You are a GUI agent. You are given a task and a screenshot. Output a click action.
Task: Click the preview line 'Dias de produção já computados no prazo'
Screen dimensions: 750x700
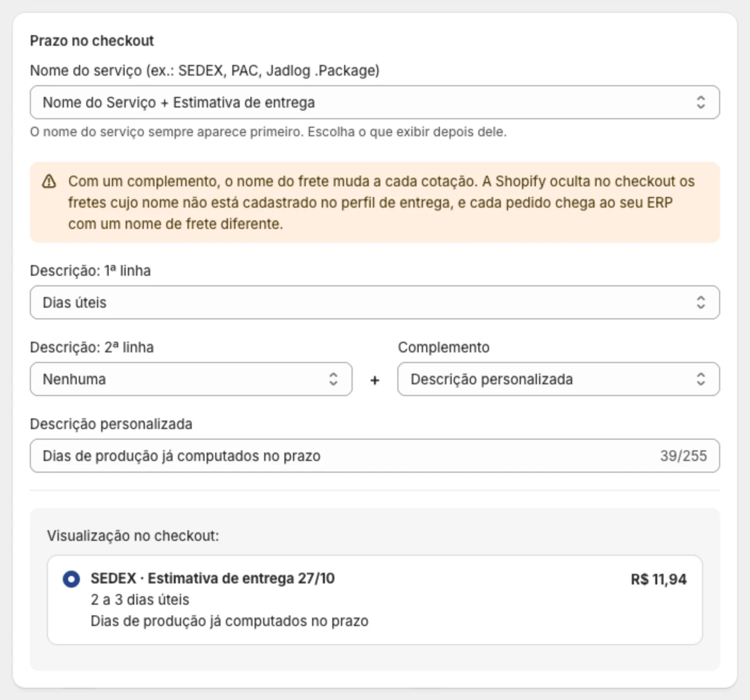(x=229, y=621)
